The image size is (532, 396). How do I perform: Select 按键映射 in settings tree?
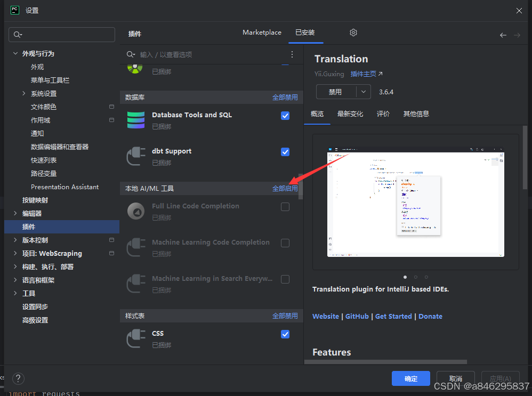[35, 200]
